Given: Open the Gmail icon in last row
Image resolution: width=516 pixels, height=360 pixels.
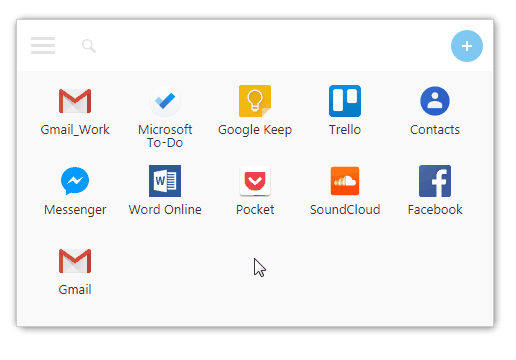Looking at the screenshot, I should [x=75, y=261].
